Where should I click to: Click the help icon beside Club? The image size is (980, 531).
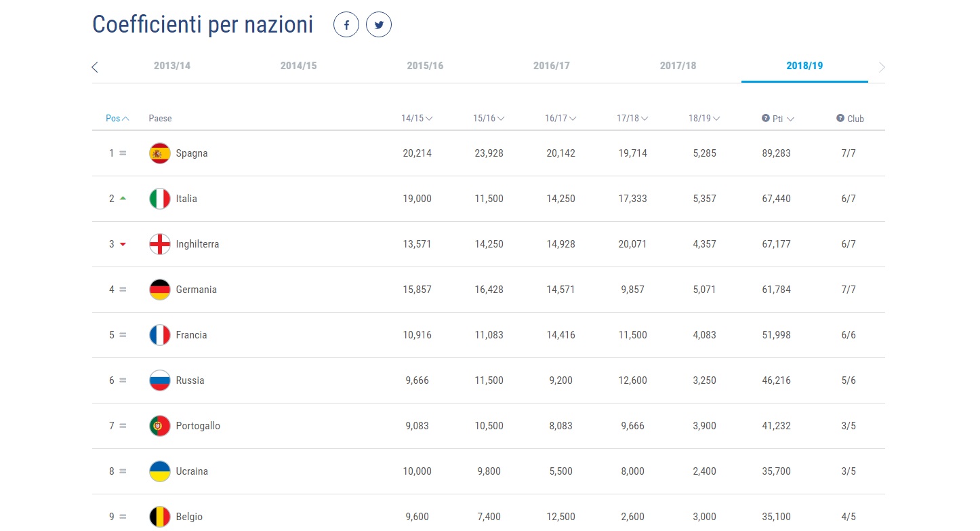click(x=840, y=118)
